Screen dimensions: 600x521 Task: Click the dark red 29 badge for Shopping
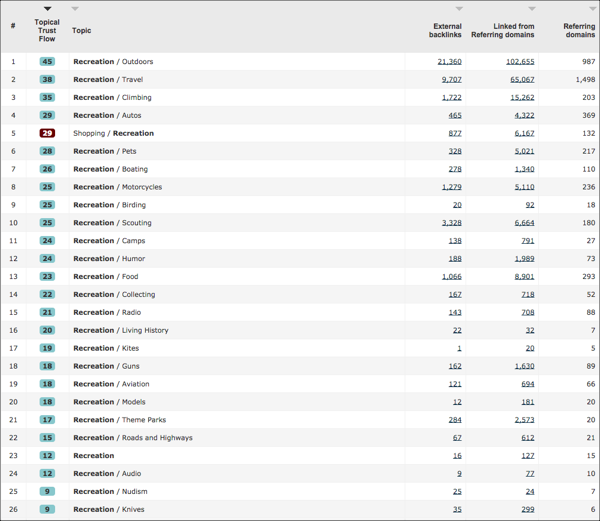(47, 133)
